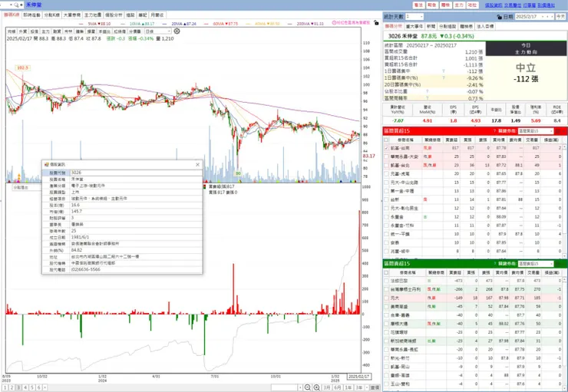568x392 pixels.
Task: Click the 股票代號 field showing 3026
Action: coord(136,173)
